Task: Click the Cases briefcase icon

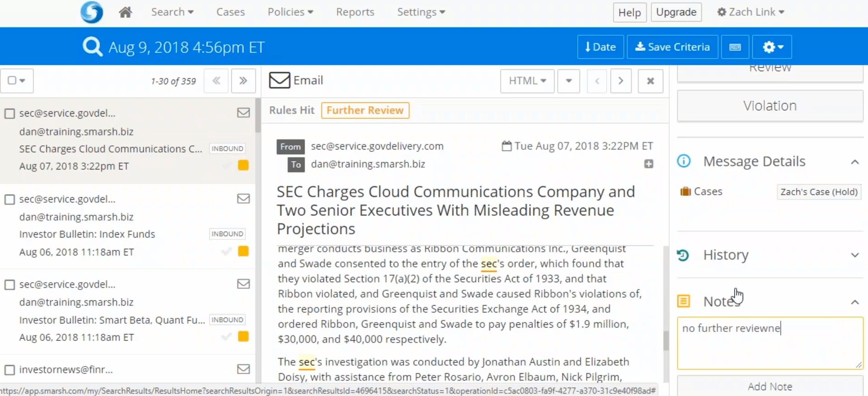Action: pyautogui.click(x=685, y=192)
